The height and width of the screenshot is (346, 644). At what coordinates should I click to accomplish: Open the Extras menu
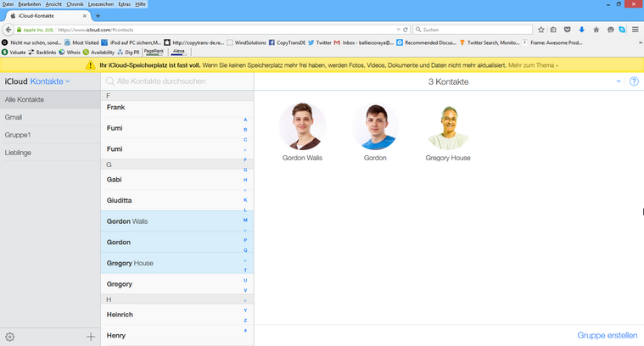point(125,4)
